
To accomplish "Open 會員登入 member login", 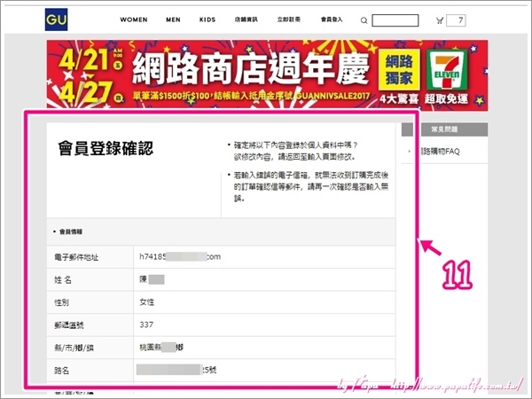I will [332, 20].
